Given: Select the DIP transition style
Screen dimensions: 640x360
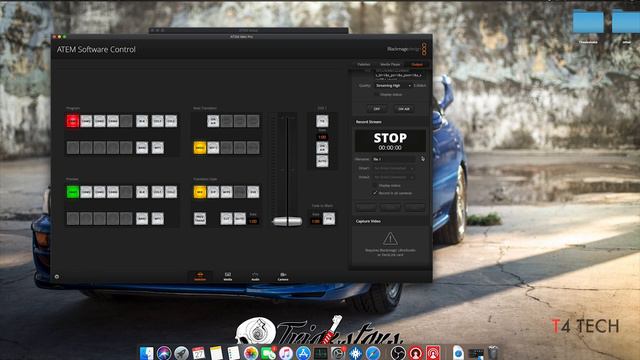Looking at the screenshot, I should click(x=213, y=192).
